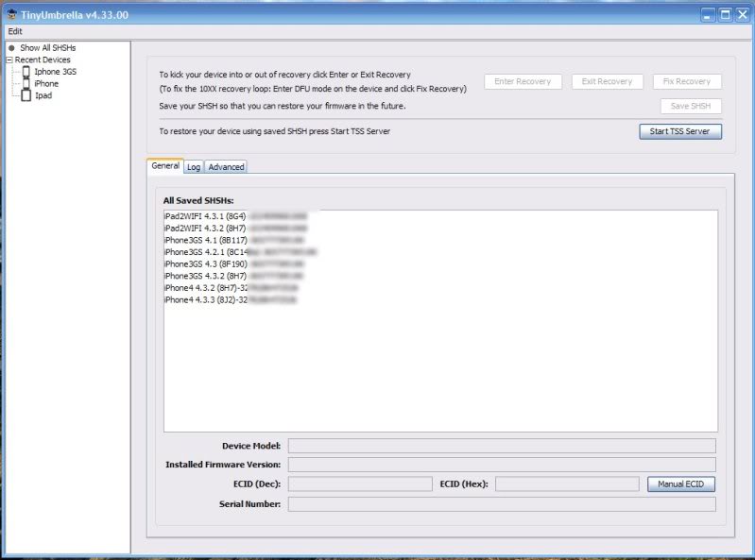Select iPhone4 4.3.3 (8J2) entry
Viewport: 755px width, 560px height.
click(231, 299)
